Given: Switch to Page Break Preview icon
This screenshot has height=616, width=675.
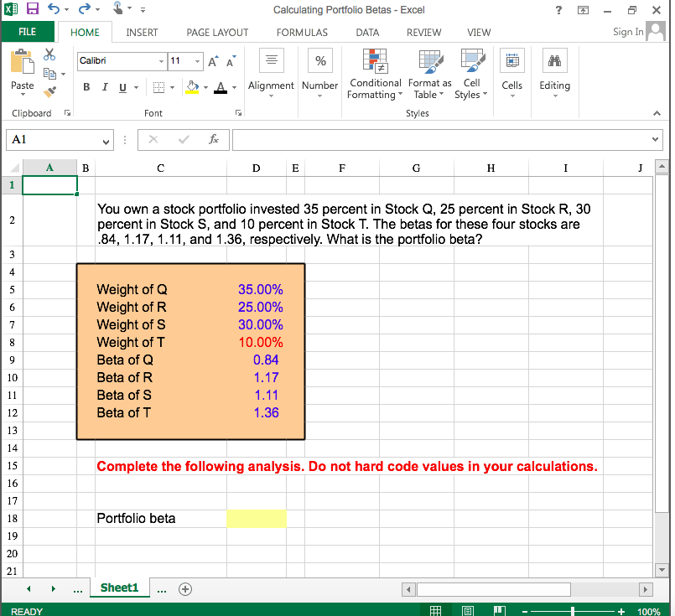Looking at the screenshot, I should coord(500,610).
